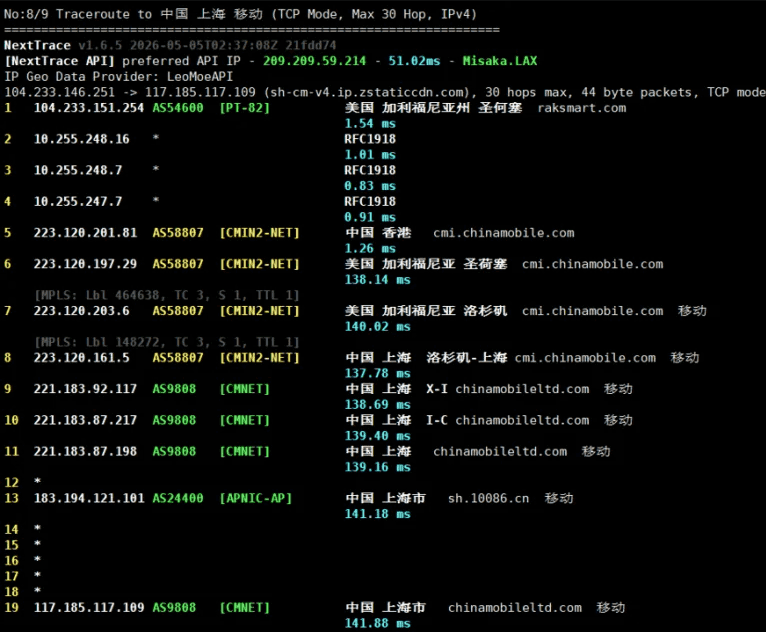Click the 138.14 ms latency value
Image resolution: width=766 pixels, height=632 pixels.
click(377, 280)
